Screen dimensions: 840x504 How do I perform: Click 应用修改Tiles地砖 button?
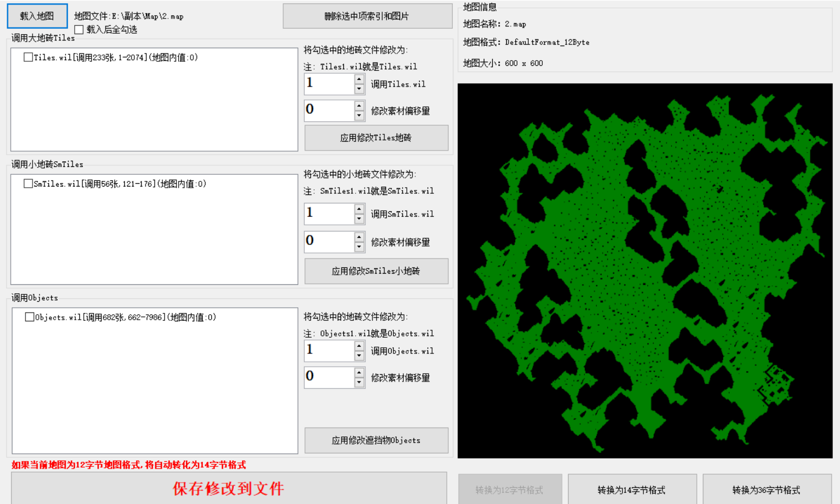point(376,138)
